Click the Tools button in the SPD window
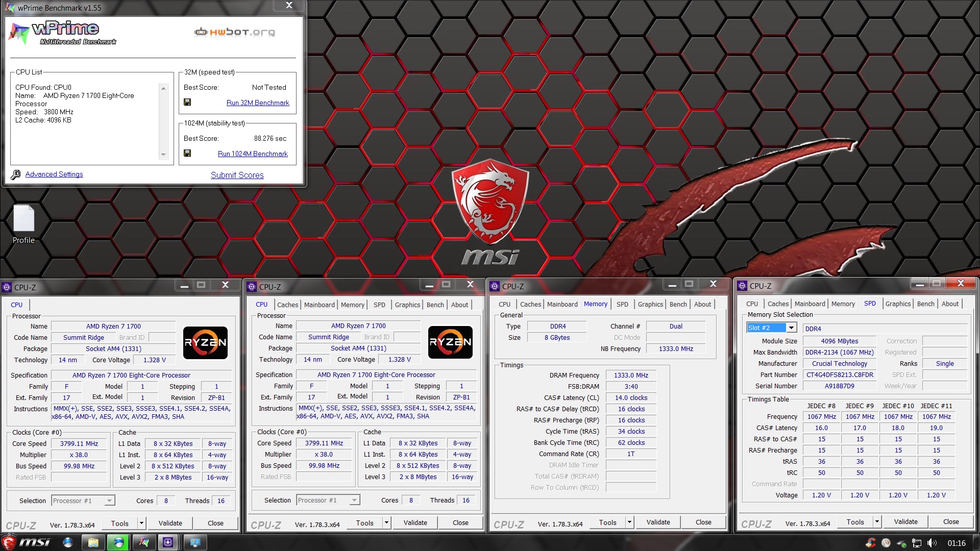Screen dimensions: 980x551 [855, 522]
